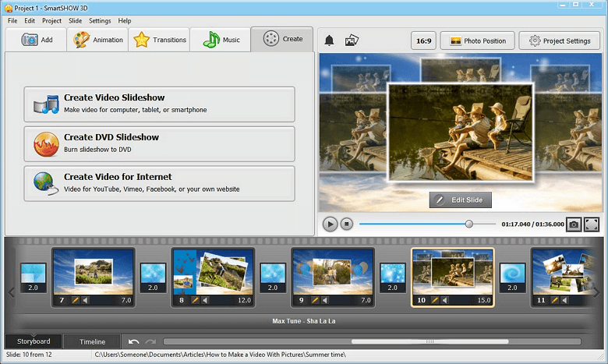Open Project Settings
Viewport: 608px width, 364px height.
[x=560, y=41]
